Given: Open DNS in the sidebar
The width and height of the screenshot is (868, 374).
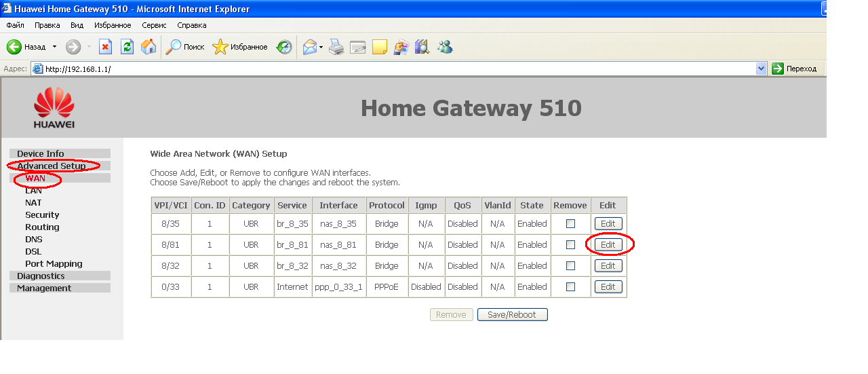Looking at the screenshot, I should (33, 239).
